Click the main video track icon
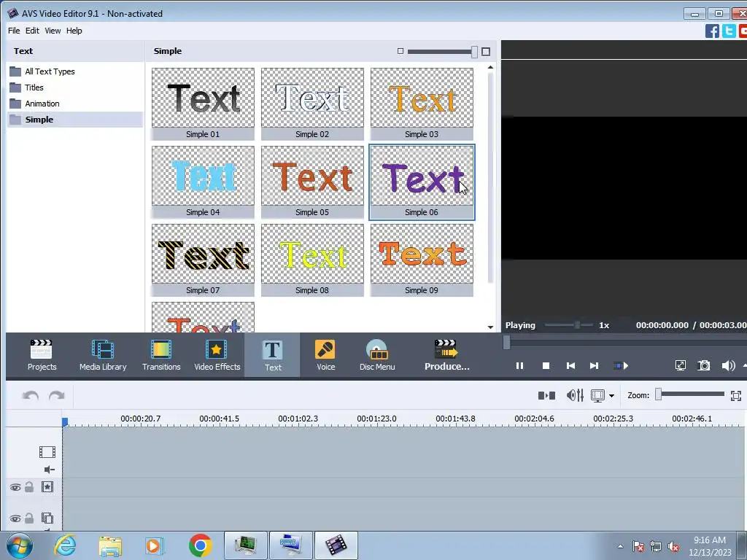The height and width of the screenshot is (560, 747). (x=47, y=452)
